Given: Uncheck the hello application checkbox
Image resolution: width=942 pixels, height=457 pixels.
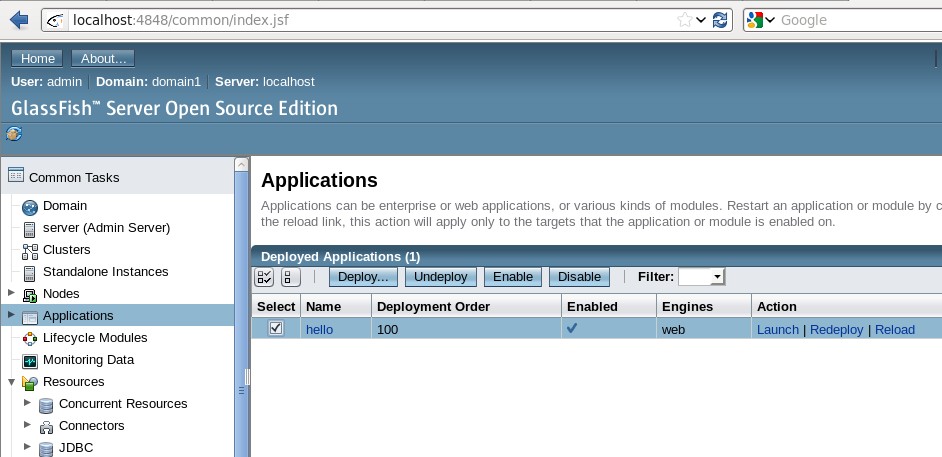Looking at the screenshot, I should [x=276, y=328].
